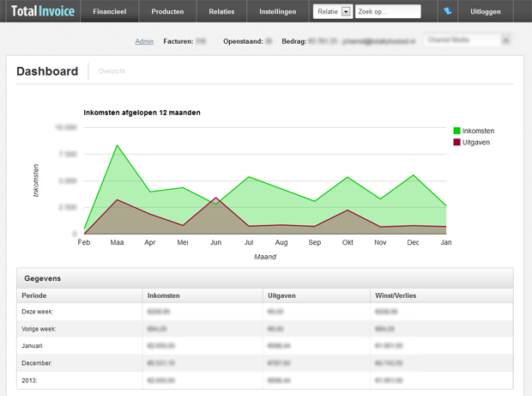Click Uitloggen to log out
The image size is (532, 396).
pyautogui.click(x=485, y=11)
